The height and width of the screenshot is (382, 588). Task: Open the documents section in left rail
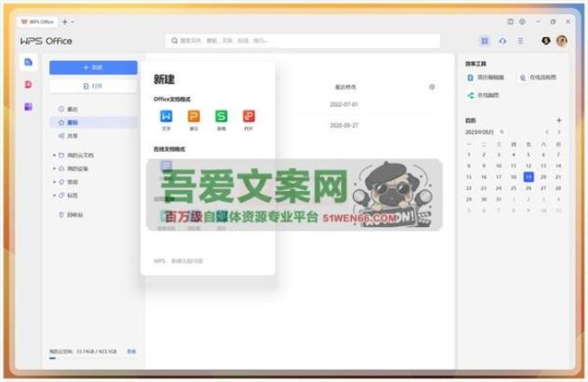click(29, 62)
